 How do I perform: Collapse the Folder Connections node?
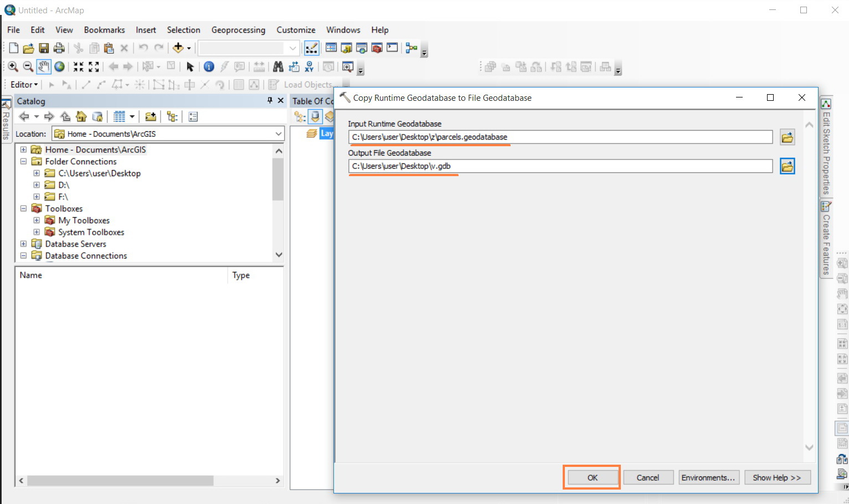[x=23, y=161]
